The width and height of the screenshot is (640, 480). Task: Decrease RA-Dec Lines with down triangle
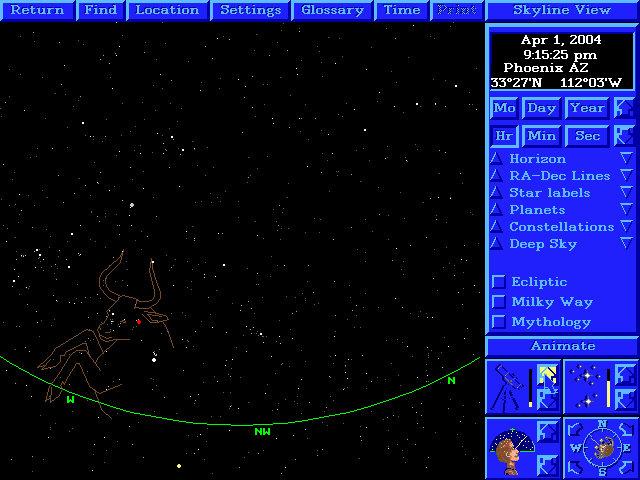[626, 176]
